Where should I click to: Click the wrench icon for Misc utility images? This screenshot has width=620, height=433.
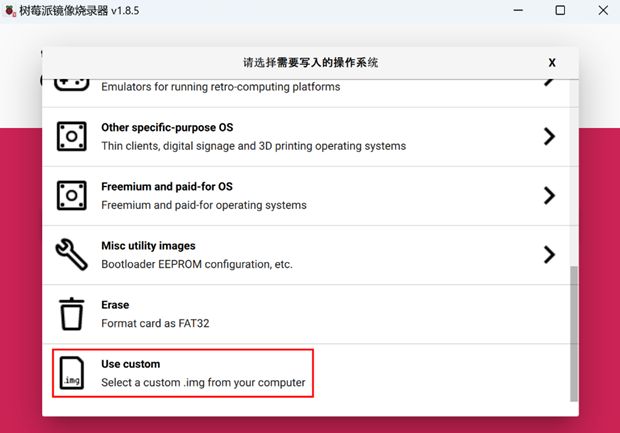[72, 254]
